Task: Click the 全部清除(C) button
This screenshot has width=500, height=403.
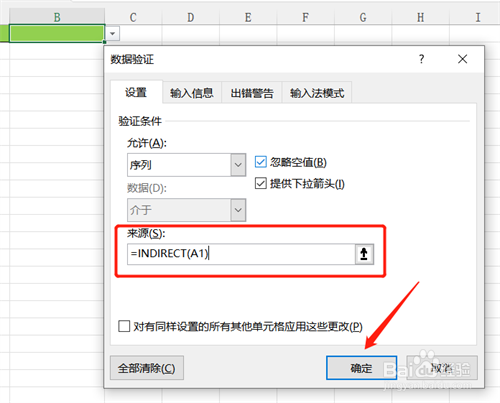Action: pos(147,368)
